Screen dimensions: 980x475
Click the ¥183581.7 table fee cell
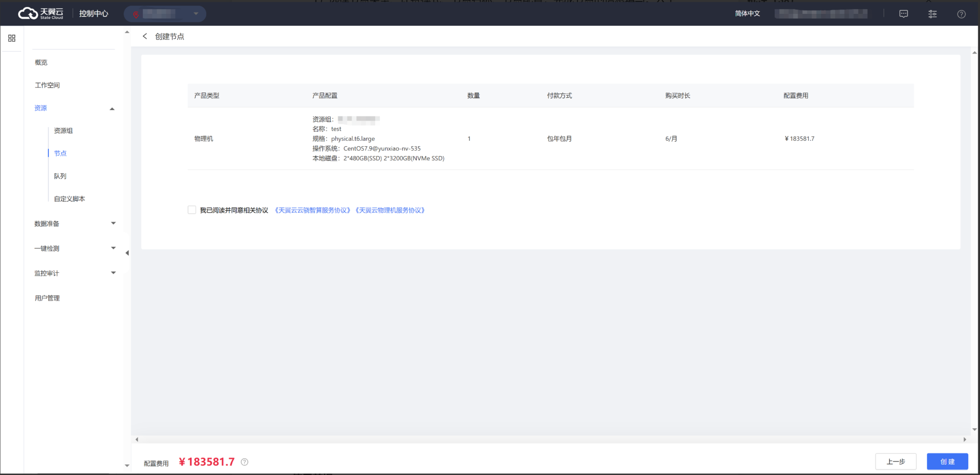coord(799,139)
